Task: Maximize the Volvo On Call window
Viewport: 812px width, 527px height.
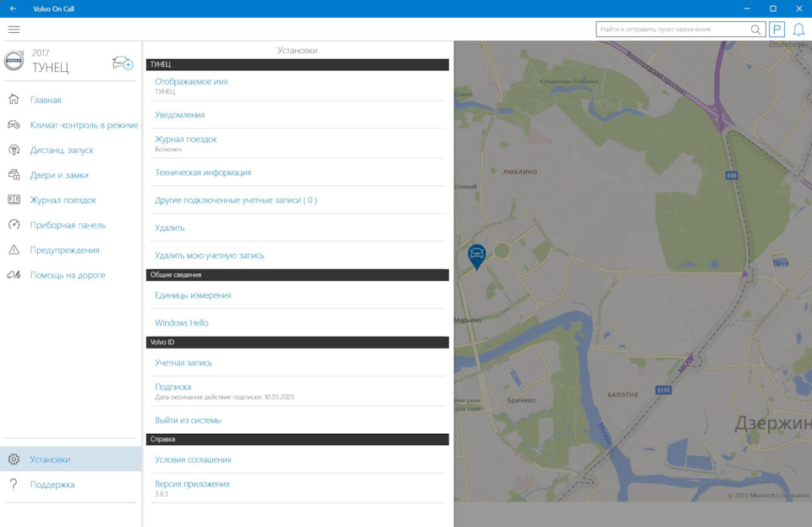Action: [x=773, y=8]
